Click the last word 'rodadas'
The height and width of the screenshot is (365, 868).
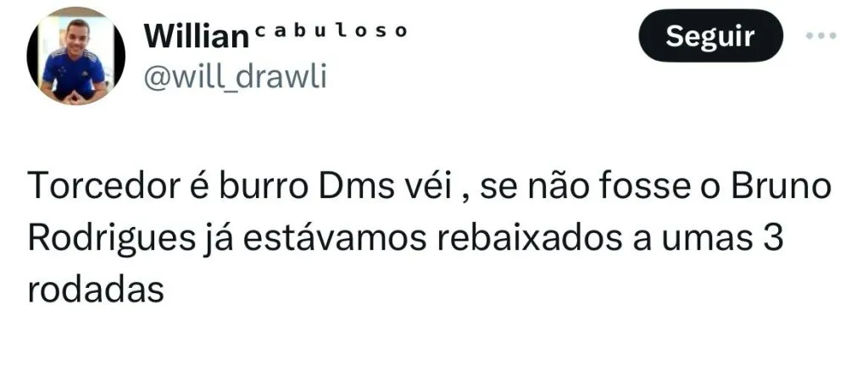96,290
